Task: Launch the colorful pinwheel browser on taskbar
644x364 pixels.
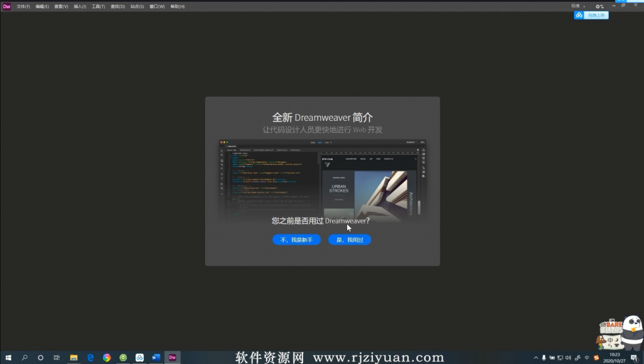Action: pos(107,358)
